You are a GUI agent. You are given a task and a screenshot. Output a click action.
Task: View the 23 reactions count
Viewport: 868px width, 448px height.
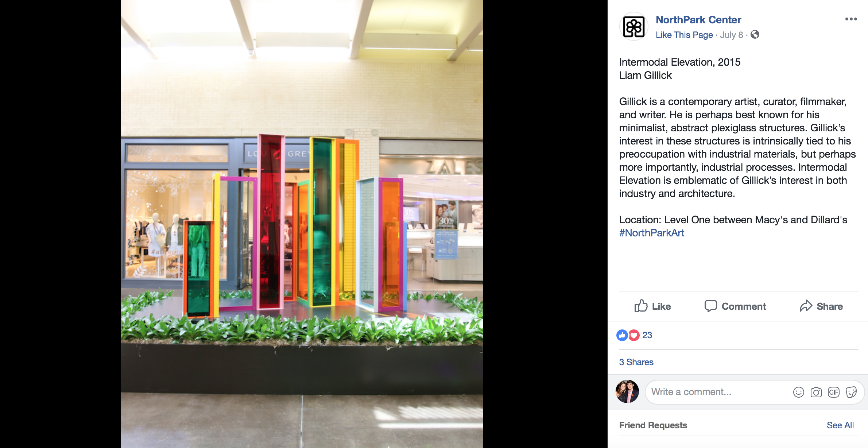tap(647, 335)
